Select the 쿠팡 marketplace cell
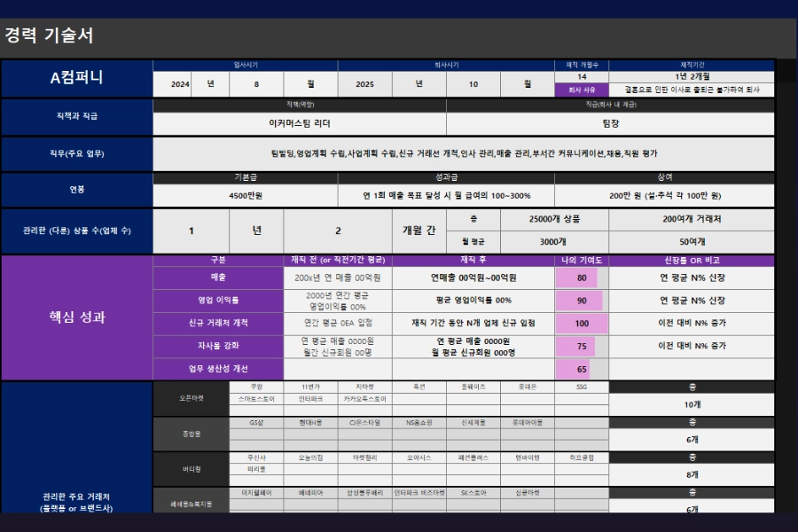Viewport: 798px width, 532px height. click(256, 387)
